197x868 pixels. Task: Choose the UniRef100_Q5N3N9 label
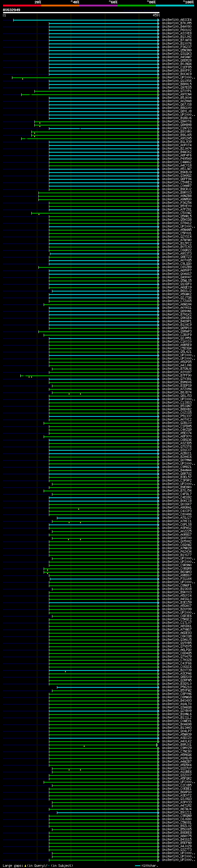coord(177,50)
